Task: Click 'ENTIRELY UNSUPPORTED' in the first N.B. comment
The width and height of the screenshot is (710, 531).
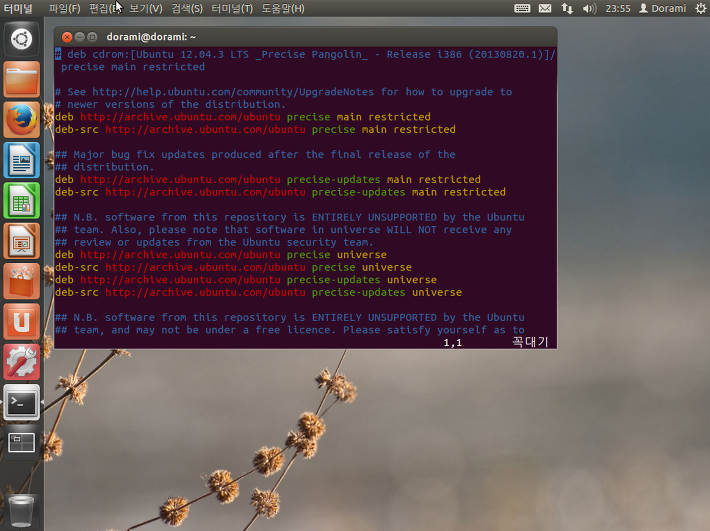Action: [x=374, y=217]
